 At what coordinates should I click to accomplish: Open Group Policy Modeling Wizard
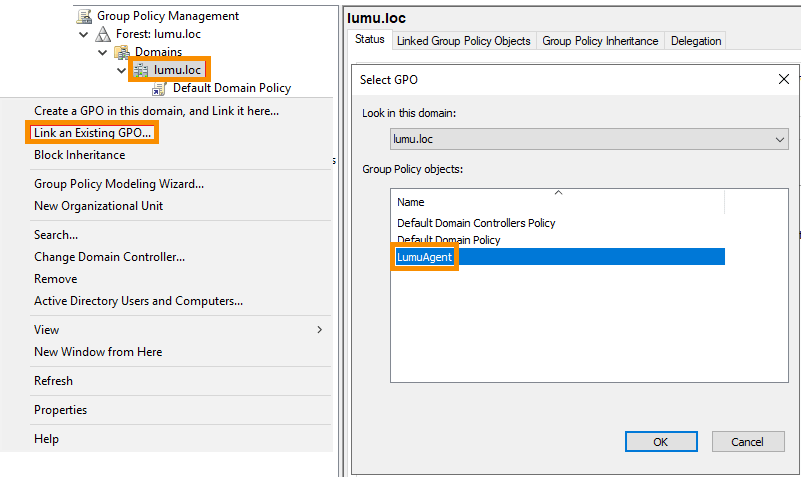pyautogui.click(x=119, y=184)
